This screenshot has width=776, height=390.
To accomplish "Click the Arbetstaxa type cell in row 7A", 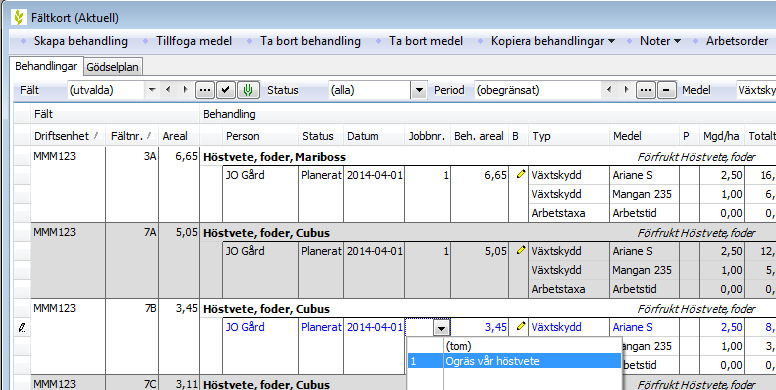I will (569, 289).
